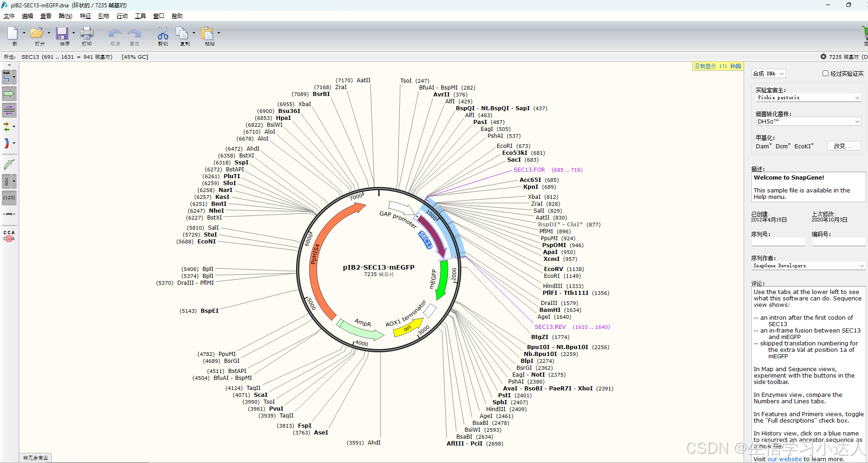This screenshot has width=868, height=463.
Task: Open dropdown arrow beside Paste icon
Action: pos(218,33)
